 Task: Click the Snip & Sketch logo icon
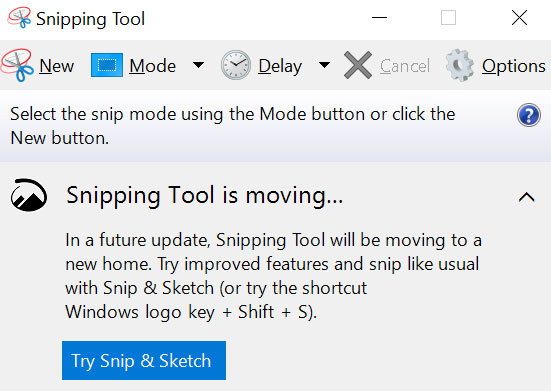click(x=29, y=195)
